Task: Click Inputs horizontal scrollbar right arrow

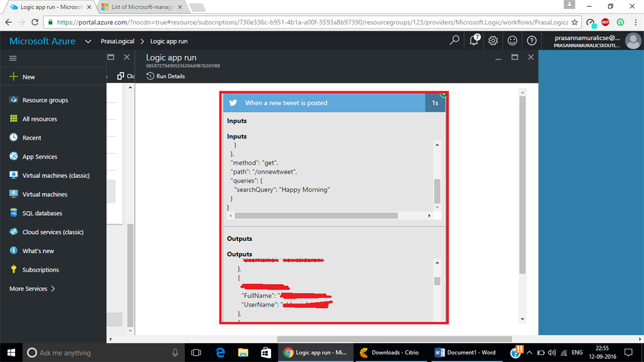Action: pyautogui.click(x=429, y=215)
